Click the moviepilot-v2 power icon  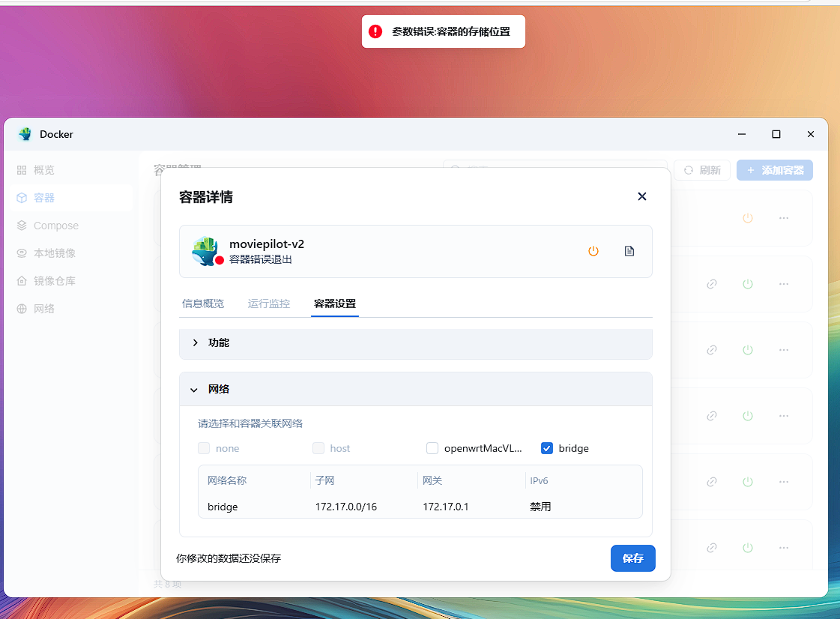(593, 251)
